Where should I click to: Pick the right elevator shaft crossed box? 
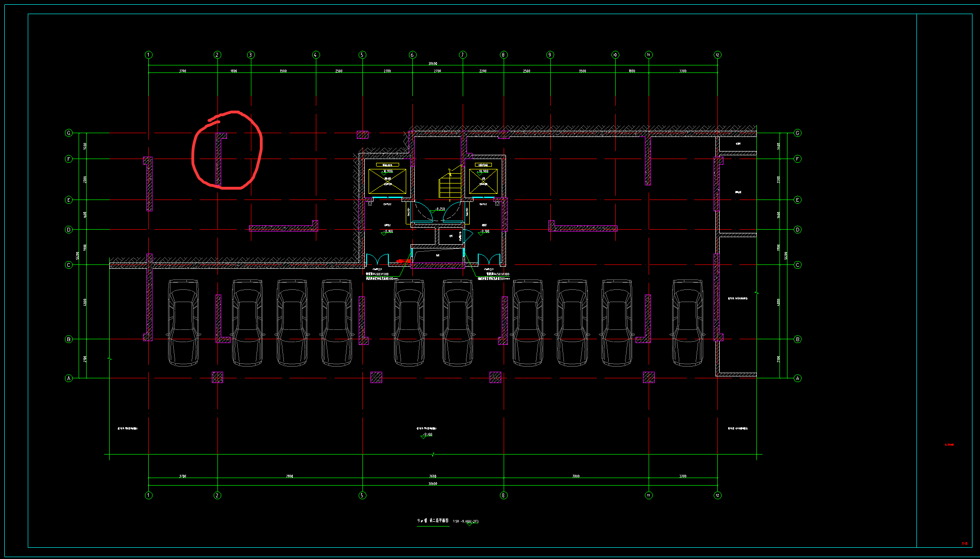point(483,182)
